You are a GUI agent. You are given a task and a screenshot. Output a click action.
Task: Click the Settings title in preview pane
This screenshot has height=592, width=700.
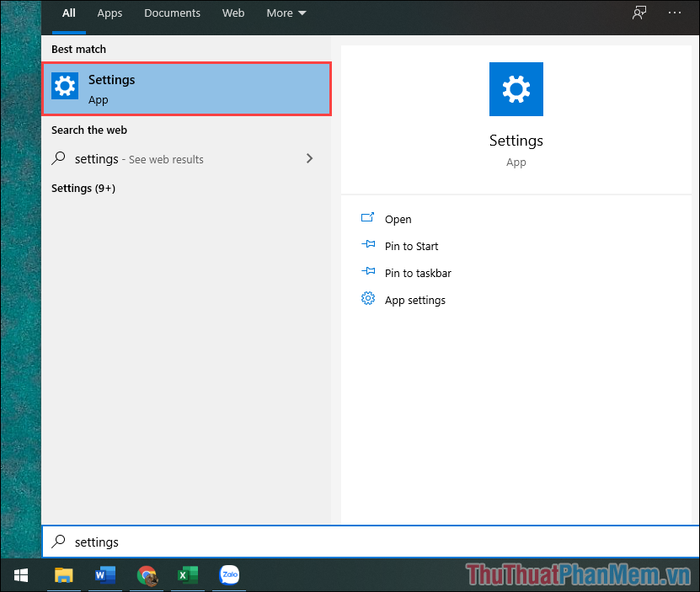tap(516, 141)
